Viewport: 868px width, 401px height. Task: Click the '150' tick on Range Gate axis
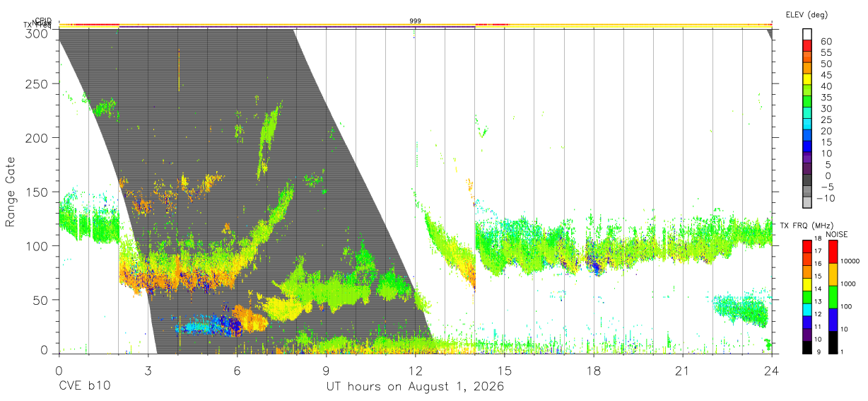pyautogui.click(x=37, y=192)
